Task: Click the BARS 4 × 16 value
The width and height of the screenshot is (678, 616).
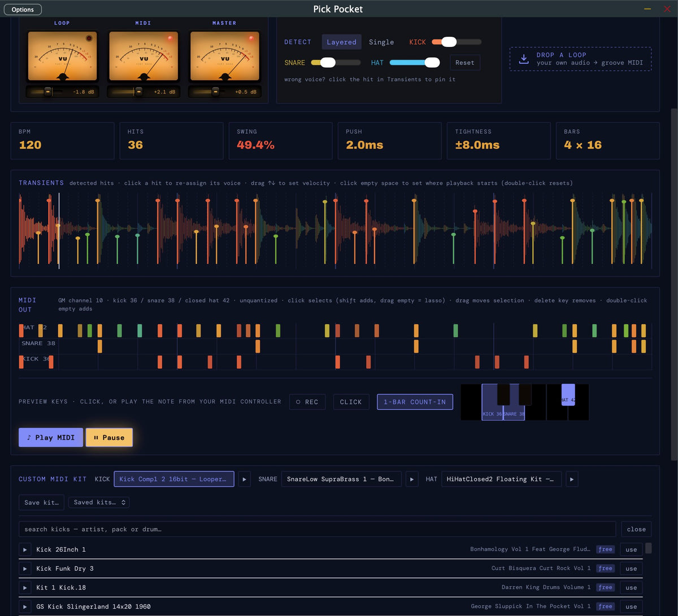Action: tap(583, 145)
